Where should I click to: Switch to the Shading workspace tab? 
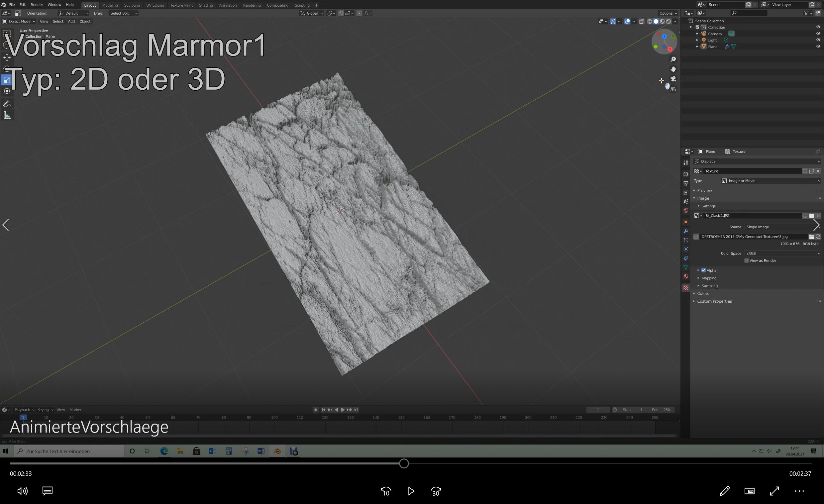[x=206, y=5]
